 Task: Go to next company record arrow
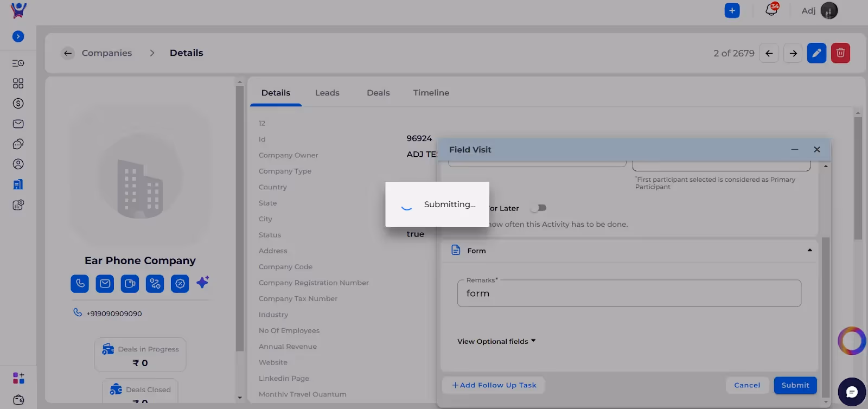click(x=793, y=53)
